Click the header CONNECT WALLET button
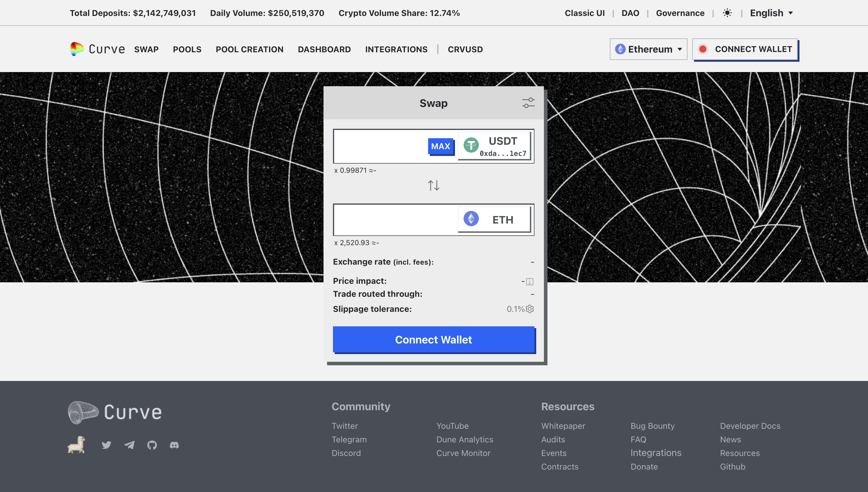This screenshot has height=492, width=868. pos(745,49)
